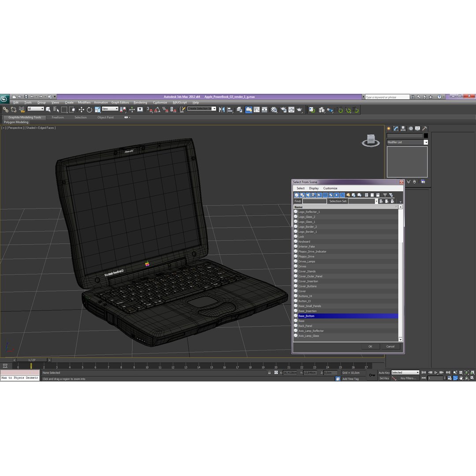Toggle the Auto Key button
Image resolution: width=476 pixels, height=476 pixels.
pos(384,372)
